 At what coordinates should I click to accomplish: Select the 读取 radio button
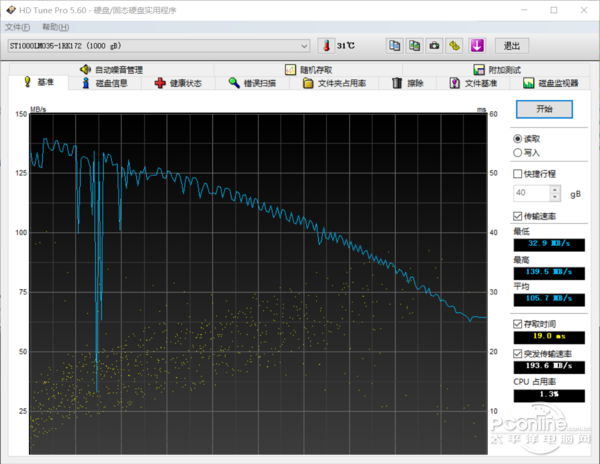click(517, 139)
